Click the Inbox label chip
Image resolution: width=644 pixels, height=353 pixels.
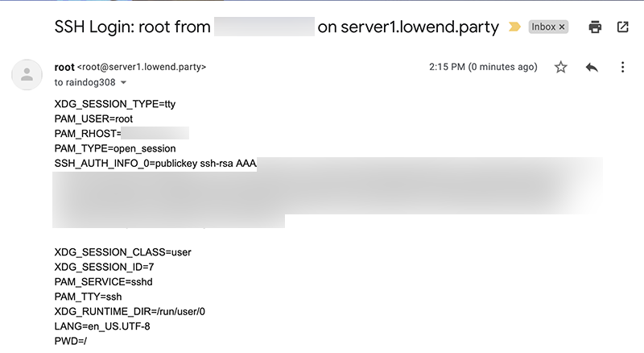(543, 27)
